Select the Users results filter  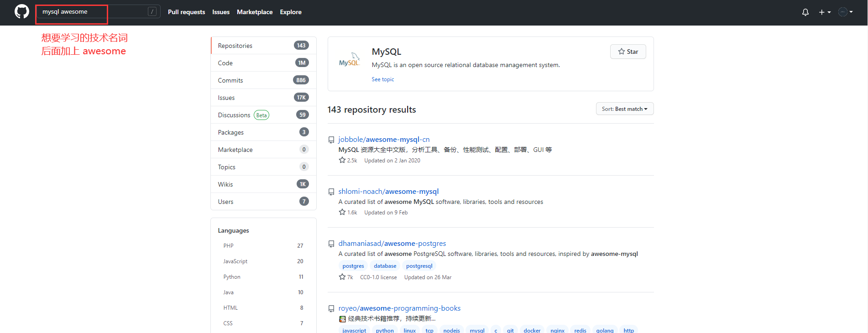[x=263, y=202]
